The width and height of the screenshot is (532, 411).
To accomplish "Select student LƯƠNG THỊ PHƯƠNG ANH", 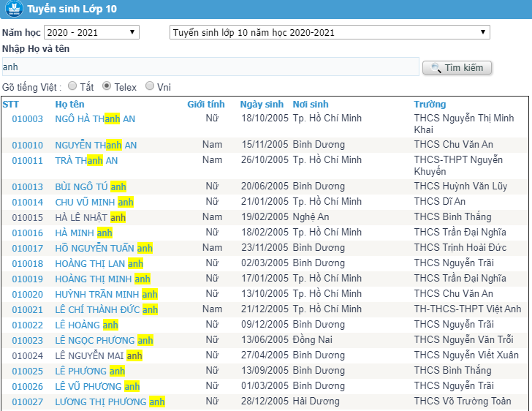I will pos(110,402).
